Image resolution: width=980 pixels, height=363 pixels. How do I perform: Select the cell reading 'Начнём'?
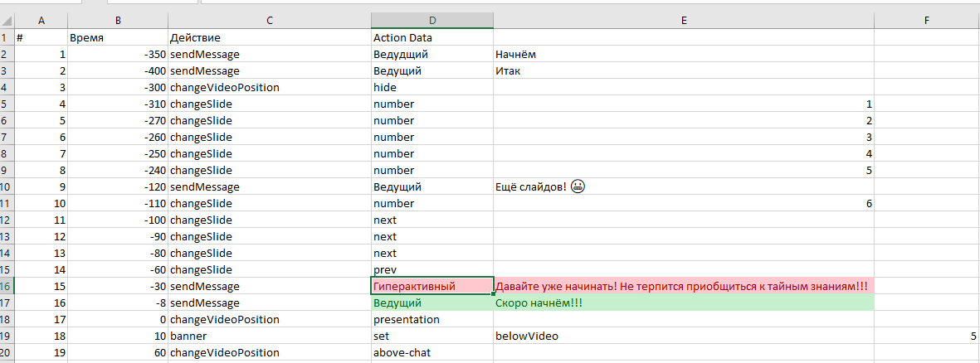click(683, 54)
